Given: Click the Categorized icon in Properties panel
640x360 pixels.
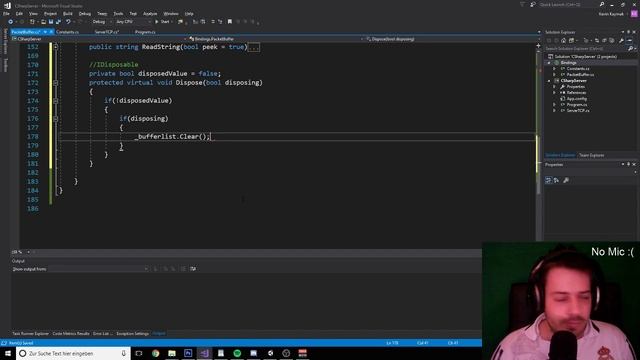Looking at the screenshot, I should point(548,180).
